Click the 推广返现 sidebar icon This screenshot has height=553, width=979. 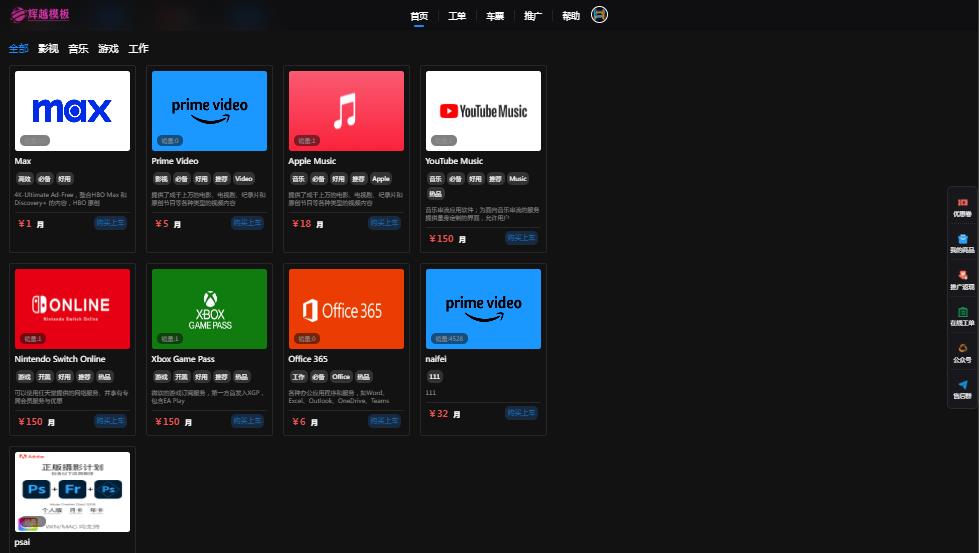coord(962,280)
